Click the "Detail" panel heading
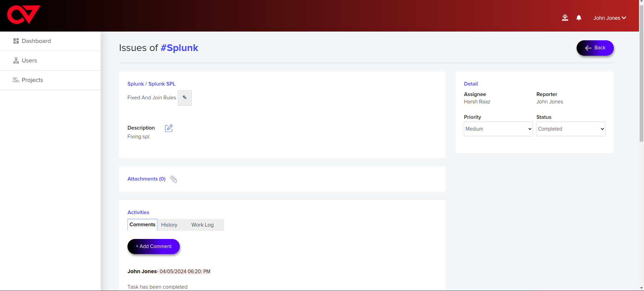The width and height of the screenshot is (644, 291). click(x=471, y=84)
